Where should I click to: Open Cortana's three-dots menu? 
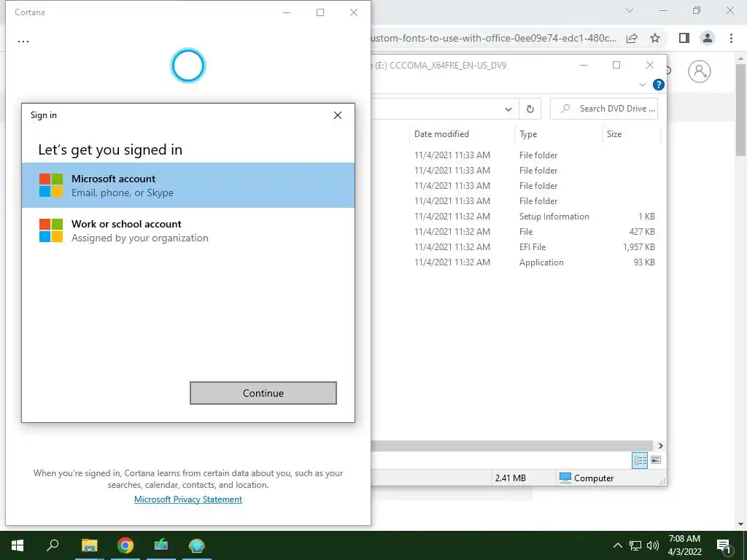point(23,41)
